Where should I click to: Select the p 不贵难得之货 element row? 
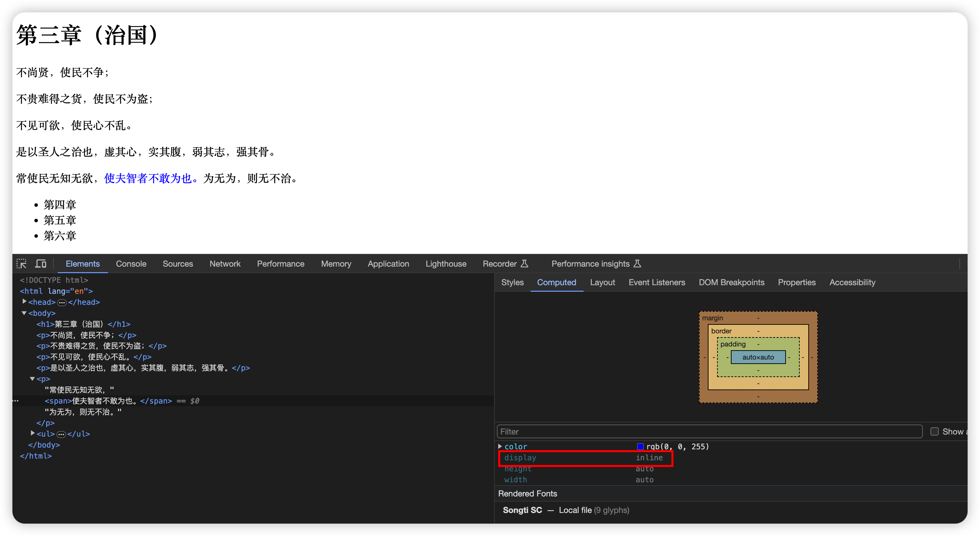[x=102, y=346]
